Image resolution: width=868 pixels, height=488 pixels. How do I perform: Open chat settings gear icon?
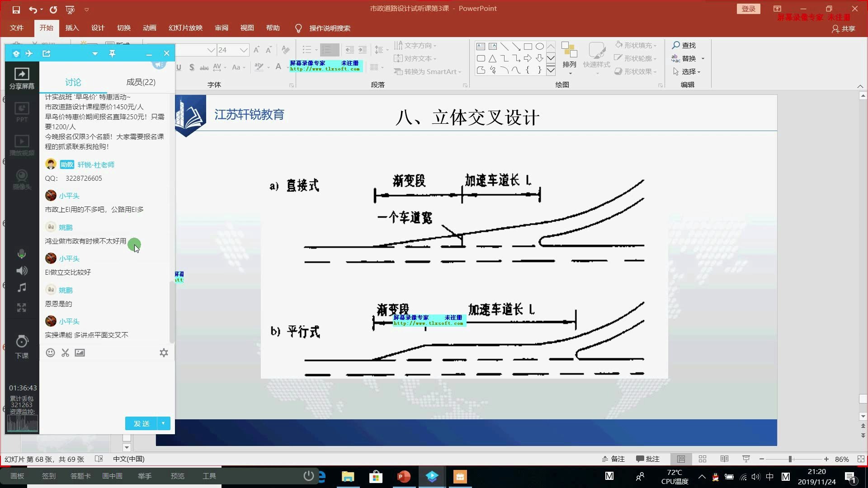tap(164, 353)
